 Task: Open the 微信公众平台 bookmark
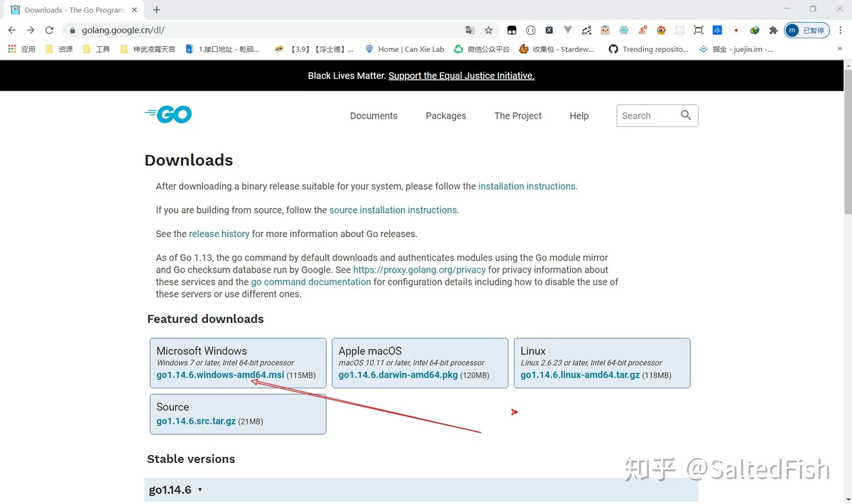482,49
